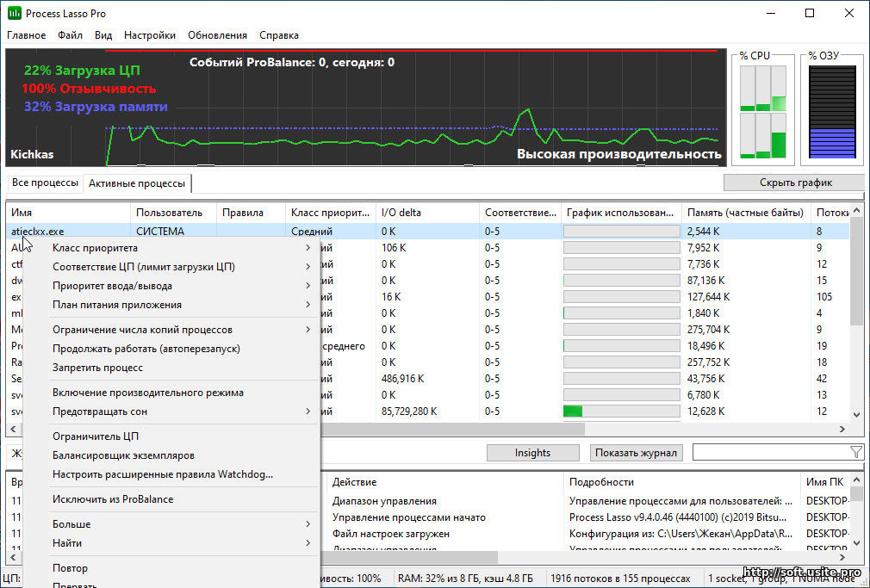This screenshot has height=588, width=870.
Task: Click the Insights button
Action: coord(532,453)
